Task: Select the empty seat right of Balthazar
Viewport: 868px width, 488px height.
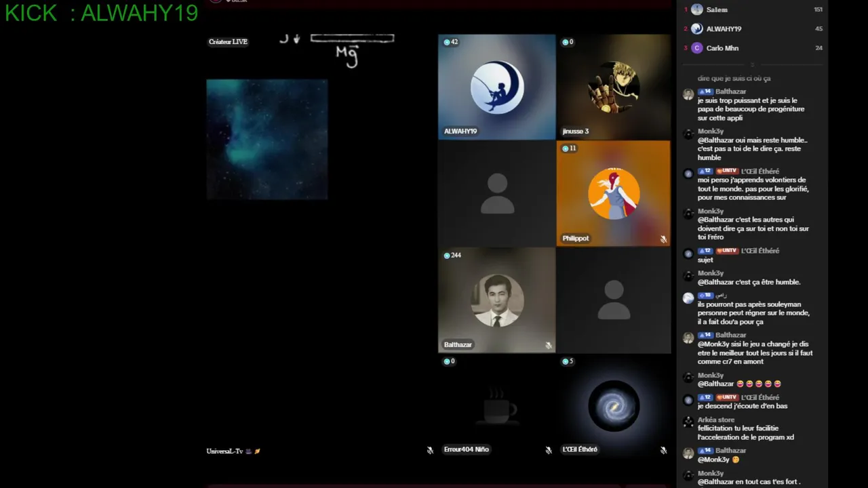Action: 614,300
